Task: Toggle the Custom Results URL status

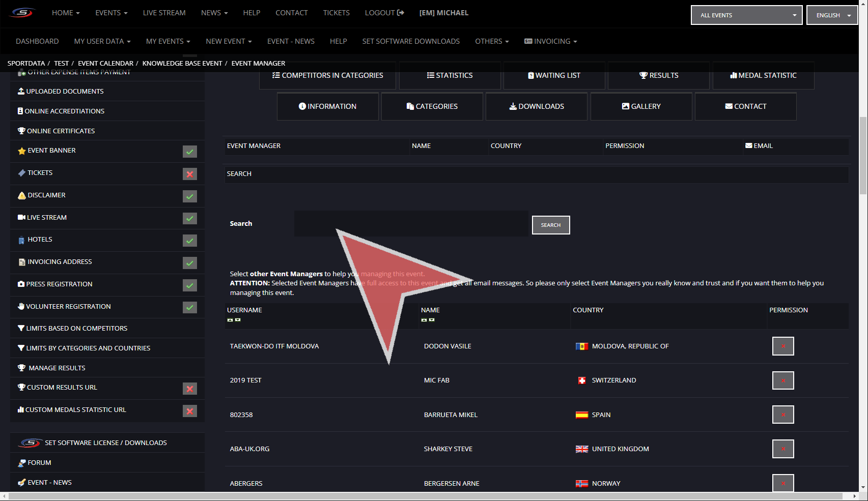Action: pos(190,389)
